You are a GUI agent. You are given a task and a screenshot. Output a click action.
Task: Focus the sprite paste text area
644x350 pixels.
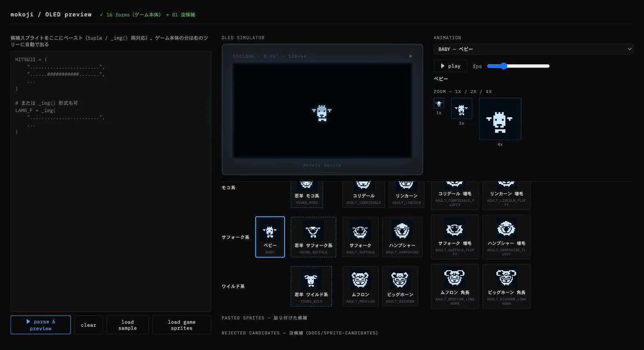[x=111, y=181]
